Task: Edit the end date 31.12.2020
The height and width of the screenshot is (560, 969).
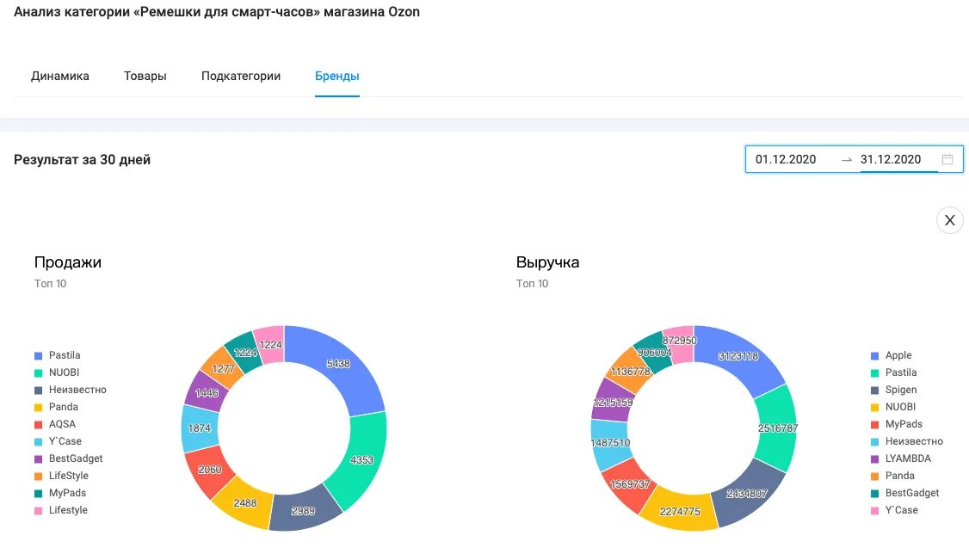Action: tap(891, 159)
